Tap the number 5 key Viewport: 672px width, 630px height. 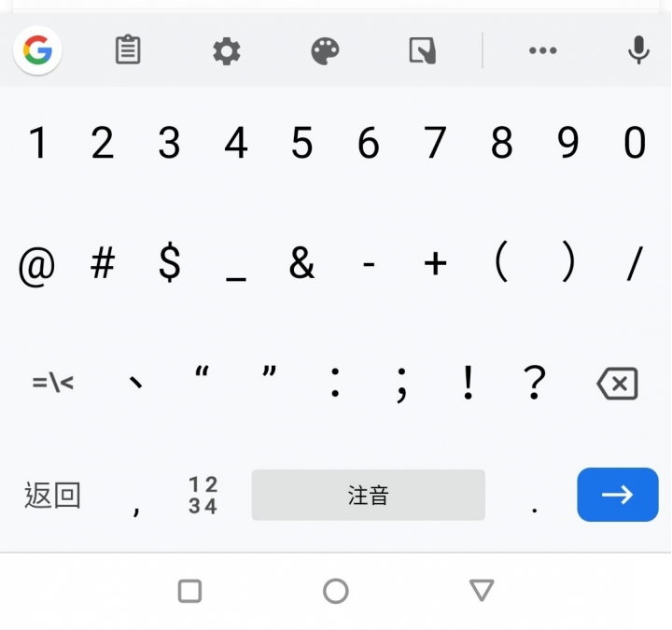[301, 143]
